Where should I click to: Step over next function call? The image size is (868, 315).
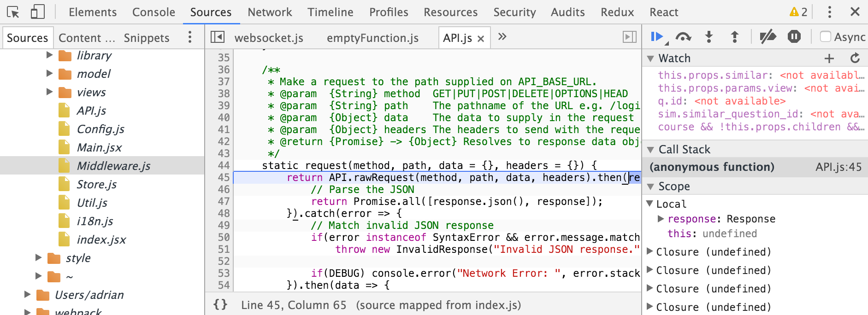[683, 37]
